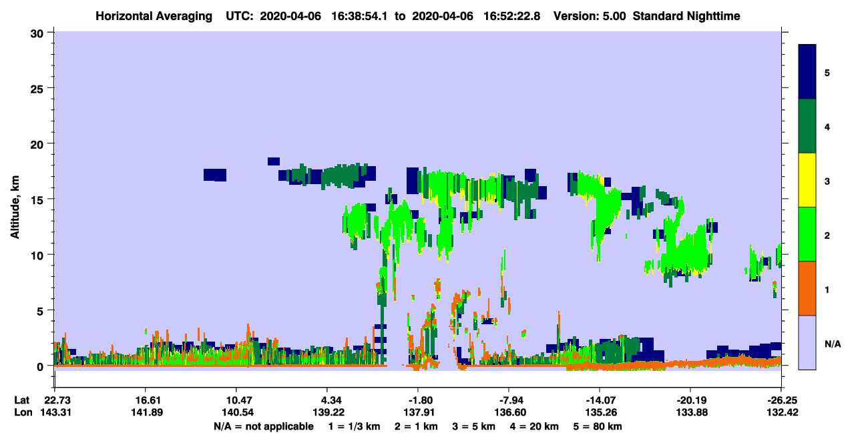The image size is (868, 445).
Task: Click the '2 = 1 km' legend entry
Action: click(x=415, y=426)
